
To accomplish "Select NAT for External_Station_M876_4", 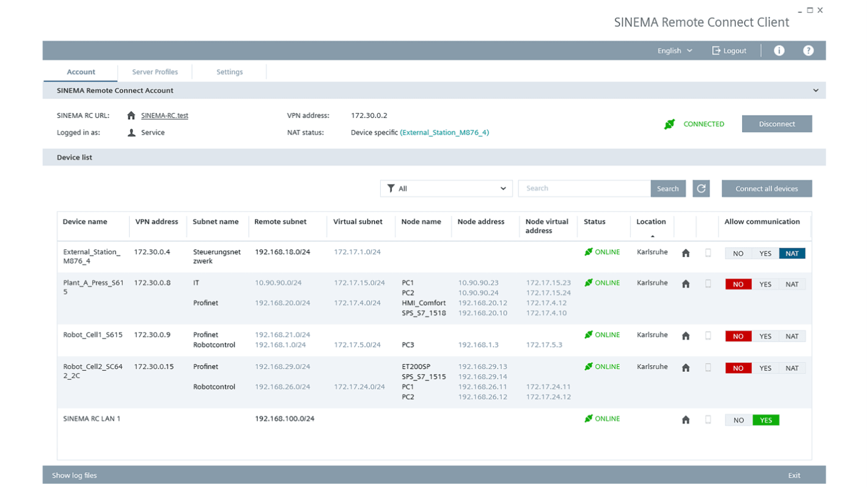I will (792, 253).
